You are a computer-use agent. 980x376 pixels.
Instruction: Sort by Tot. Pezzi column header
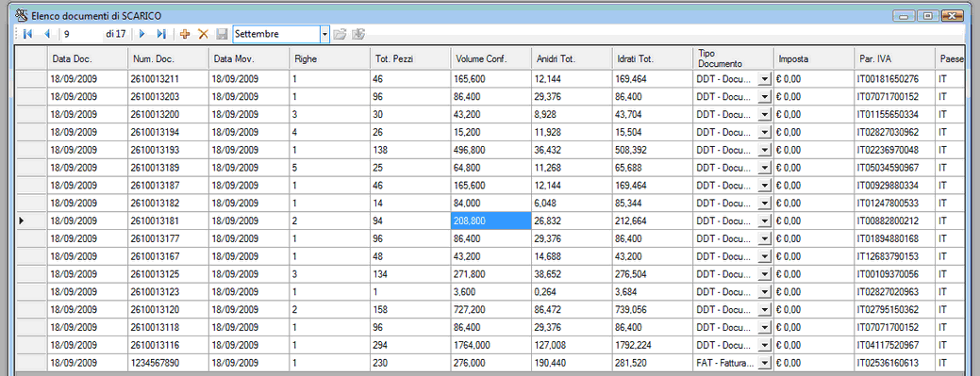pos(410,59)
